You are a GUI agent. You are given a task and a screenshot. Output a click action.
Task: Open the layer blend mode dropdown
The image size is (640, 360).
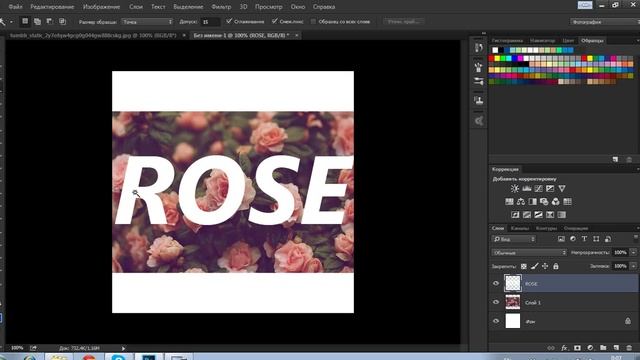[529, 253]
